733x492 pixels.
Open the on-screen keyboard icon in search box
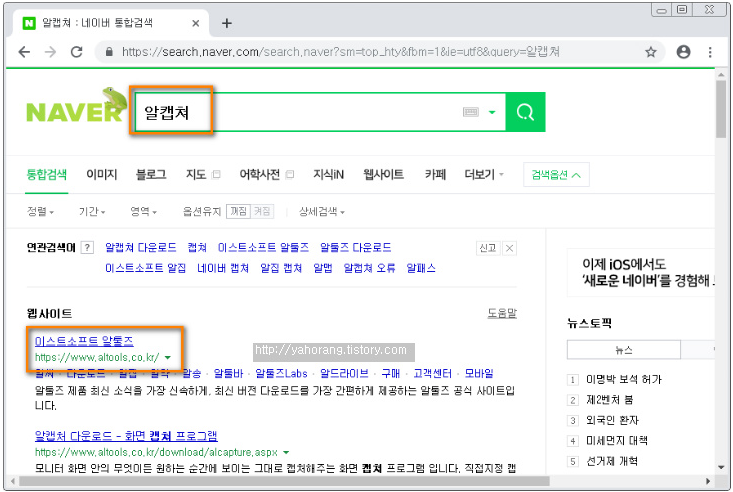coord(471,112)
